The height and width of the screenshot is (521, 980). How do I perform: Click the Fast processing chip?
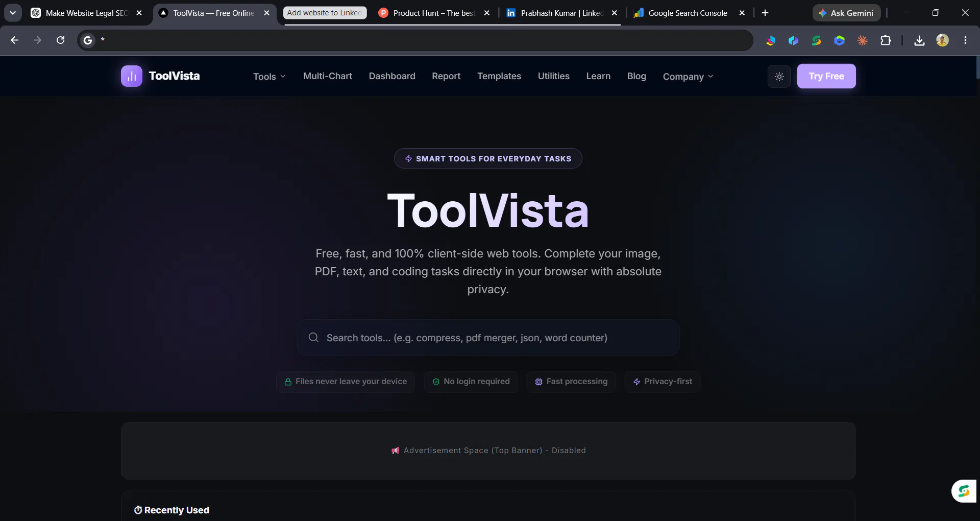pyautogui.click(x=571, y=382)
